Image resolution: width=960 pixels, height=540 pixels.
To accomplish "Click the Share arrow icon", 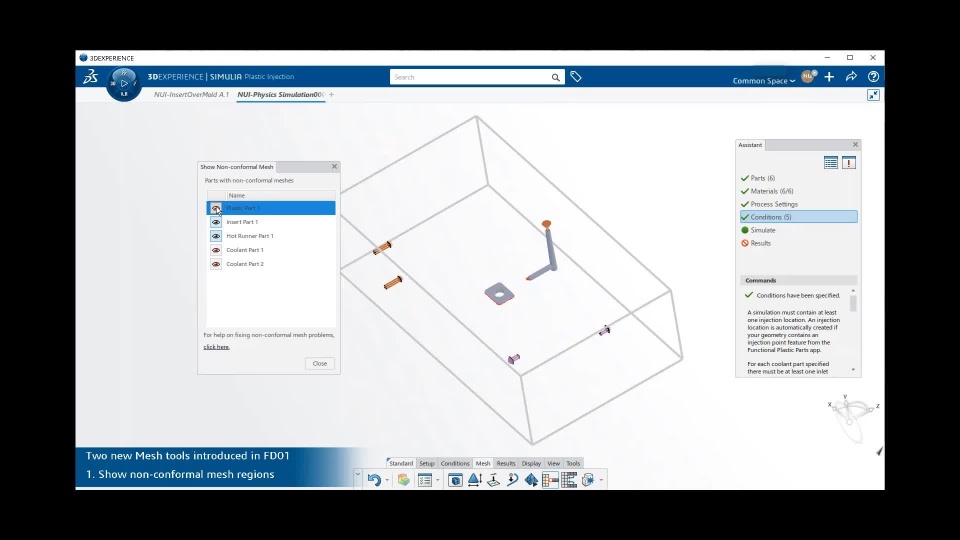I will [x=851, y=77].
